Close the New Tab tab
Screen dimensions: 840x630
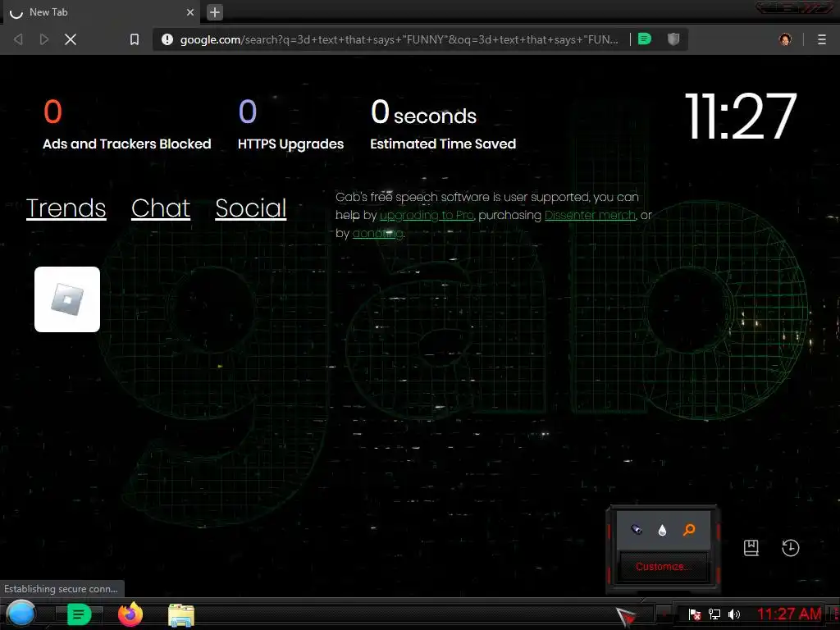(190, 11)
